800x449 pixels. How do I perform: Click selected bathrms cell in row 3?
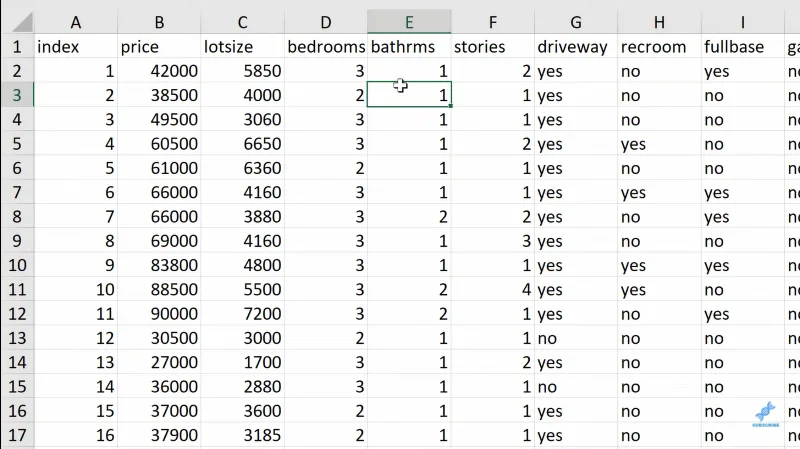click(x=409, y=95)
